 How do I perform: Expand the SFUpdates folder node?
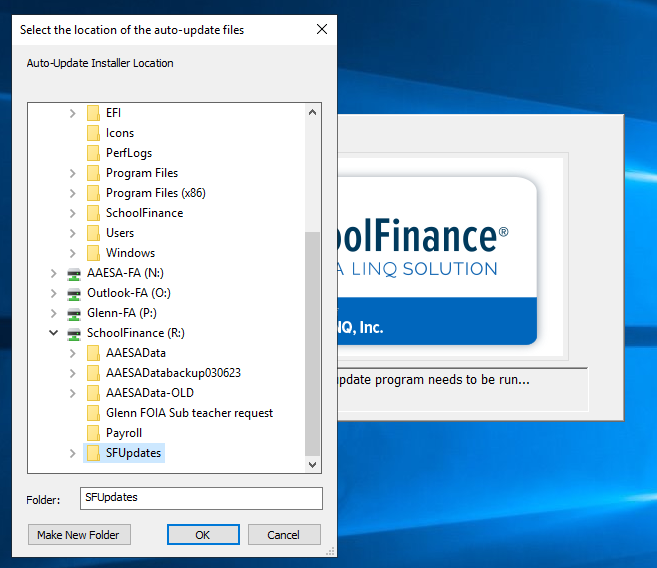tap(72, 453)
